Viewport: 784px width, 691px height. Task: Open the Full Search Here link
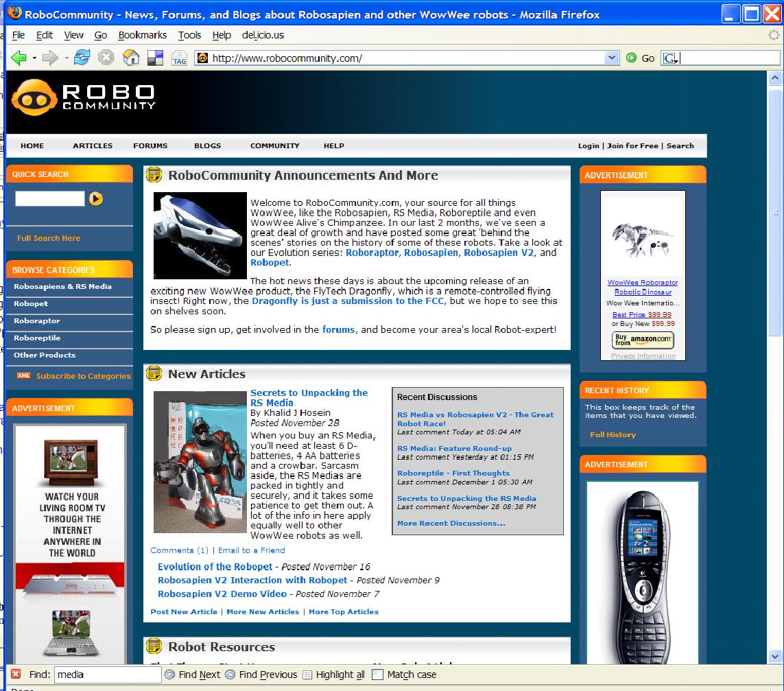point(49,238)
